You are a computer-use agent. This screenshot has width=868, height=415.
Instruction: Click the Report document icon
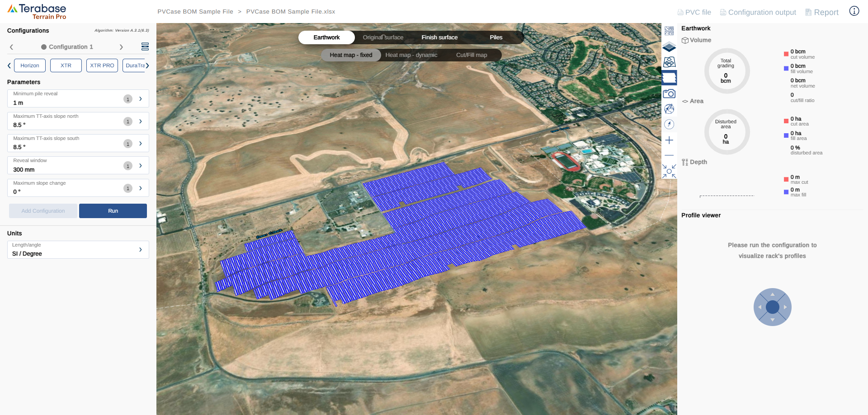click(x=808, y=12)
